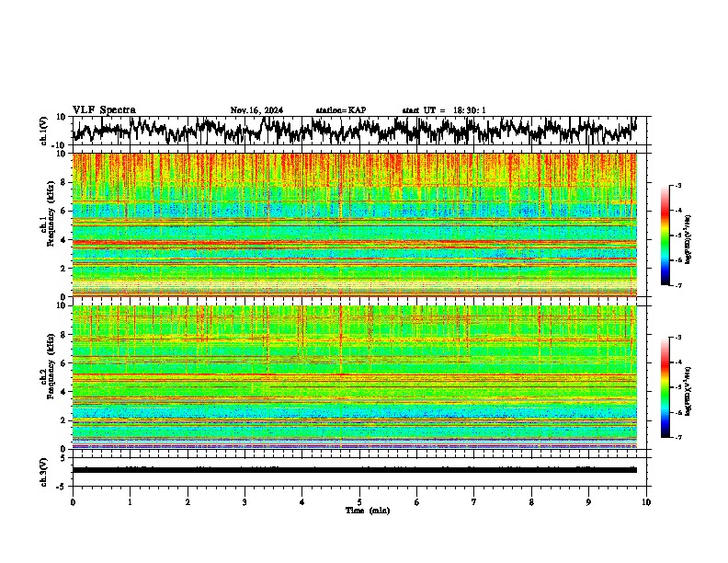Click inside the ch.1 spectrogram panel
The height and width of the screenshot is (563, 728).
click(x=354, y=224)
